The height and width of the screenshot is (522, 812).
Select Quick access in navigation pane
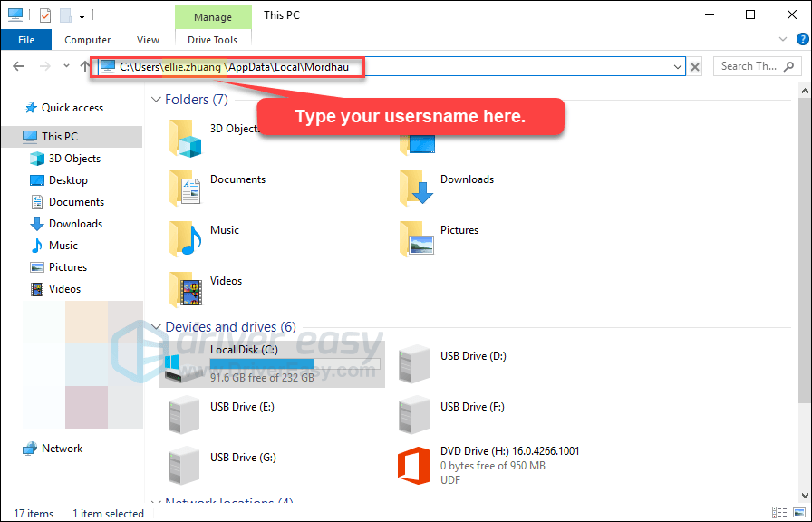tap(72, 108)
